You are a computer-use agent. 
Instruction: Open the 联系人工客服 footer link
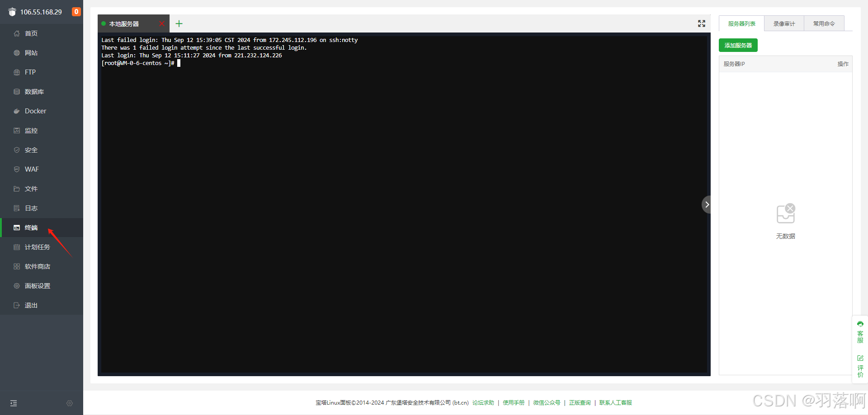[616, 403]
